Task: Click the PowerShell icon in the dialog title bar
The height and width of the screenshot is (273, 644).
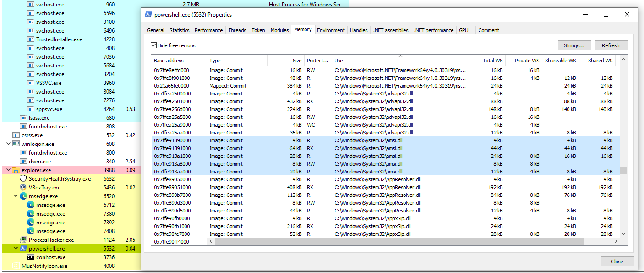Action: click(x=148, y=14)
